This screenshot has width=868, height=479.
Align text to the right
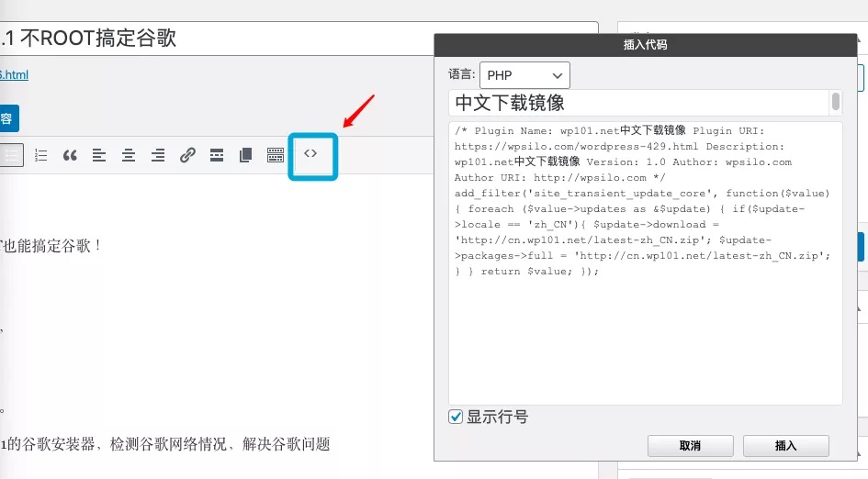tap(158, 155)
